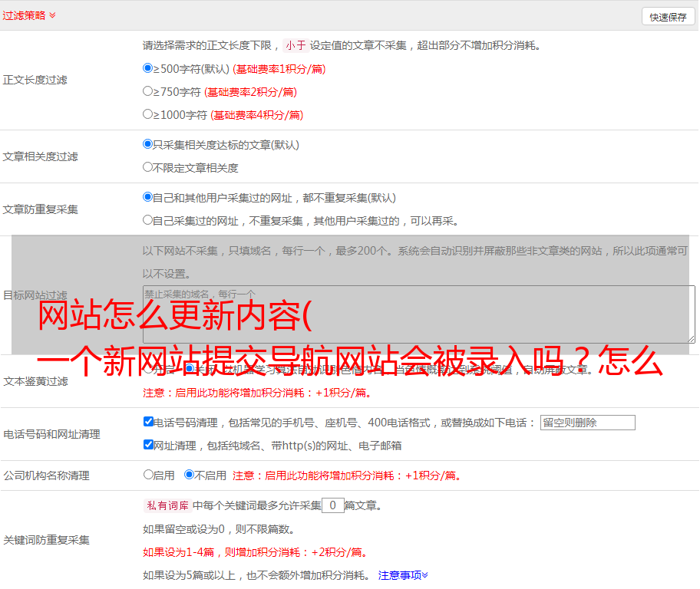
Task: Click the 文章防重复采集 row label
Action: [40, 209]
